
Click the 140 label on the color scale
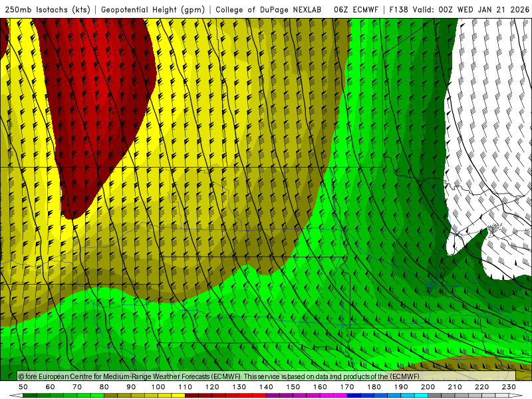pos(266,387)
